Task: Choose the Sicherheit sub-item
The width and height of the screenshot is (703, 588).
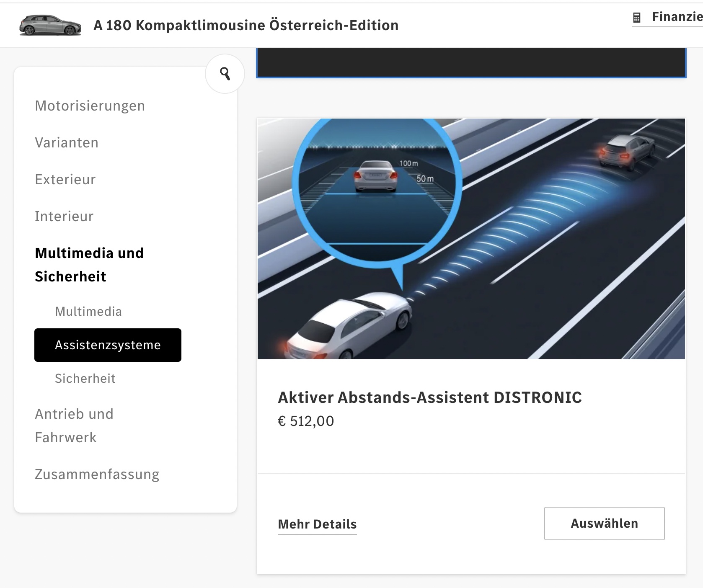Action: coord(85,379)
